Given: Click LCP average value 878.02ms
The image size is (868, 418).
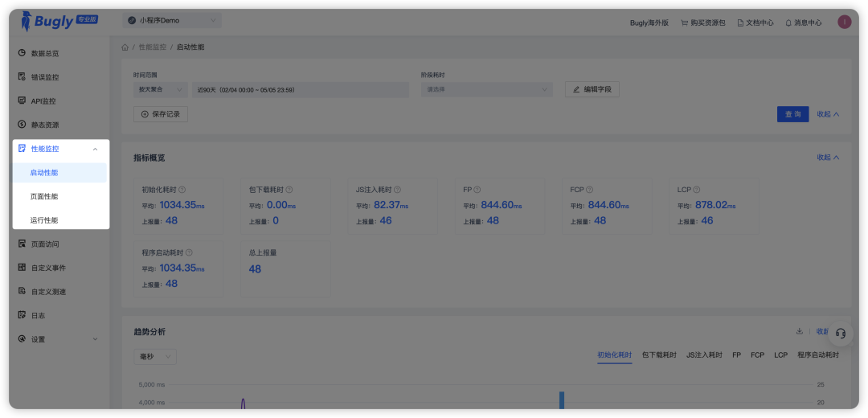Looking at the screenshot, I should [715, 206].
